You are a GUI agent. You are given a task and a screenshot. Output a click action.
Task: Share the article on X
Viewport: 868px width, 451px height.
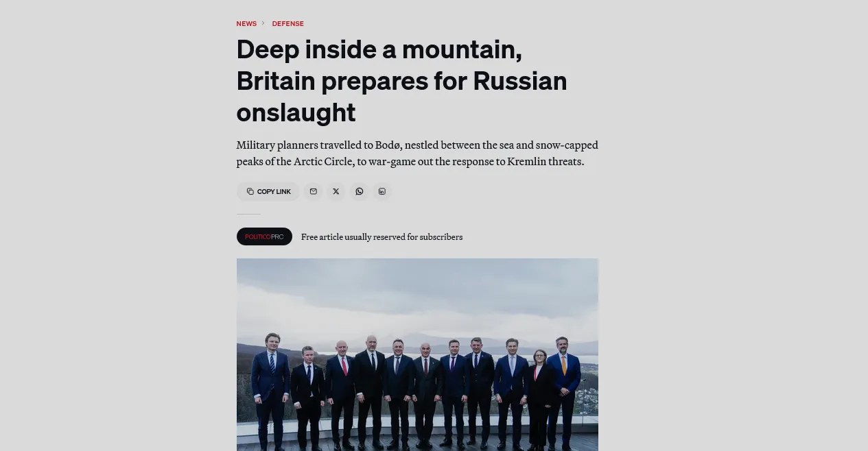336,191
